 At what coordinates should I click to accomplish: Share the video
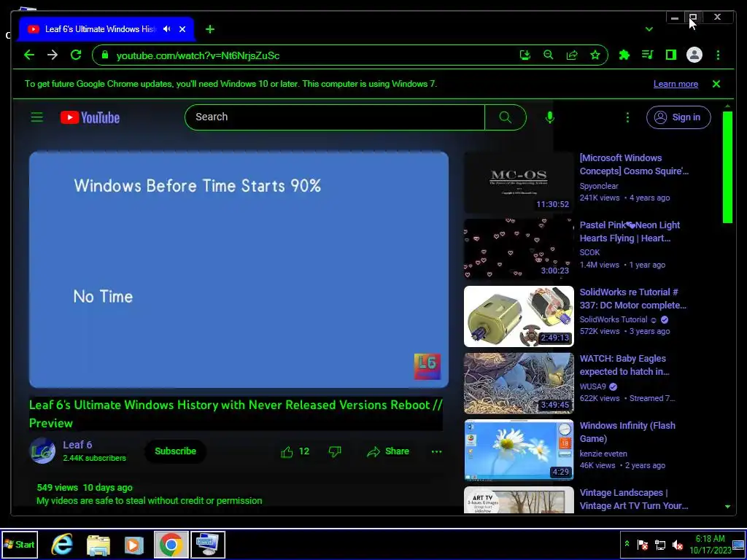388,451
